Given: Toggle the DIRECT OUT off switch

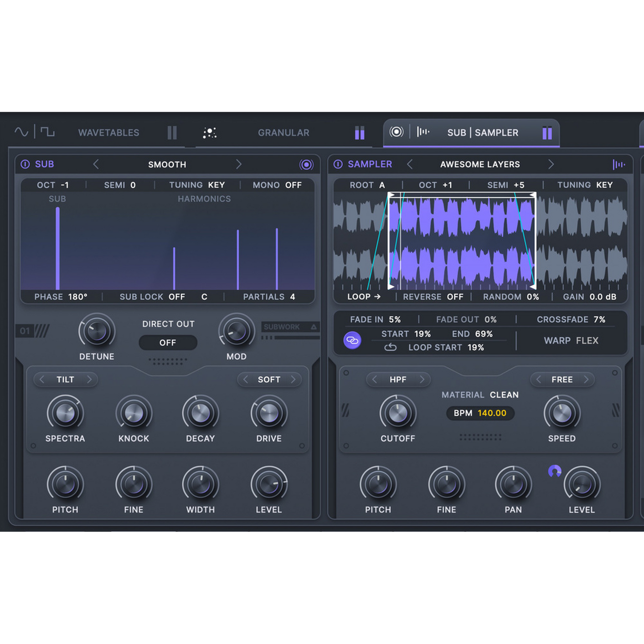Looking at the screenshot, I should [x=168, y=343].
